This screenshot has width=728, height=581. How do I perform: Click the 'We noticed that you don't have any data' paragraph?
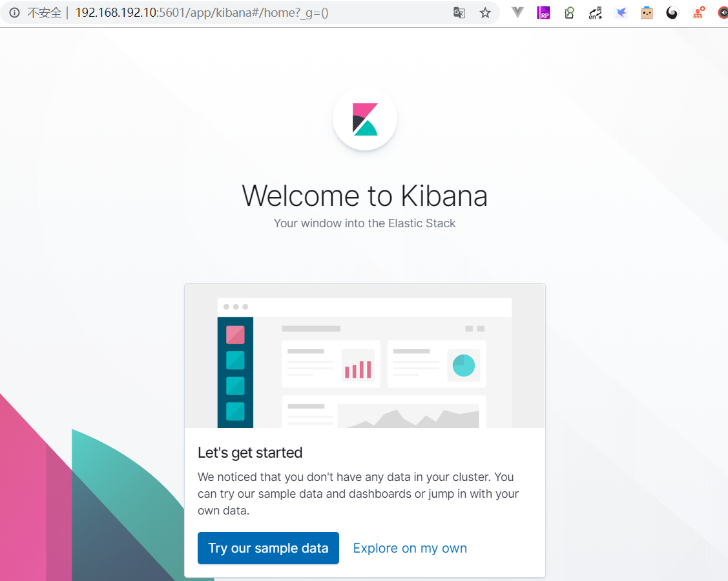point(359,494)
